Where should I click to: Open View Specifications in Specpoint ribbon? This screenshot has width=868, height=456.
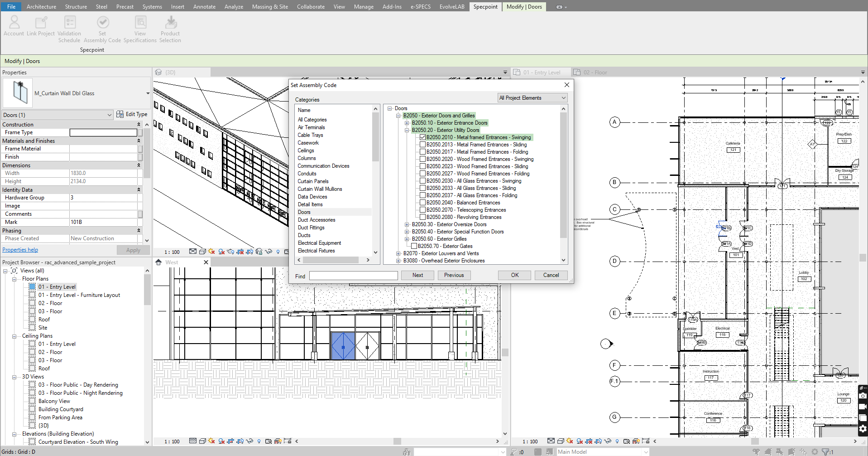tap(139, 28)
